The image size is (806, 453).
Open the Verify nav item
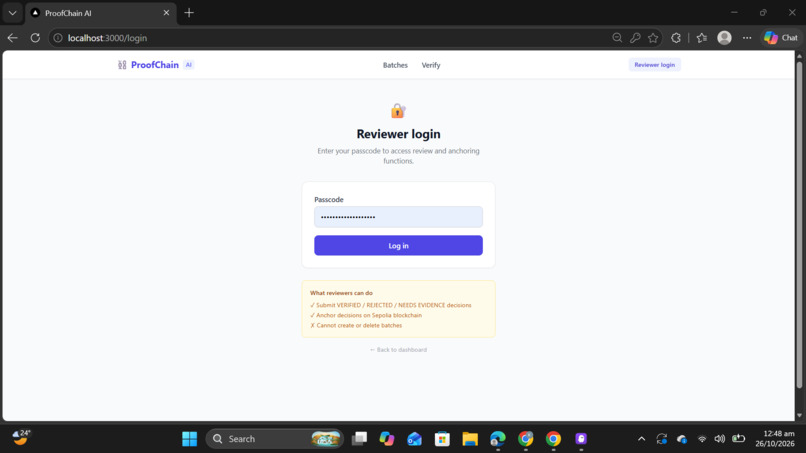click(x=431, y=65)
